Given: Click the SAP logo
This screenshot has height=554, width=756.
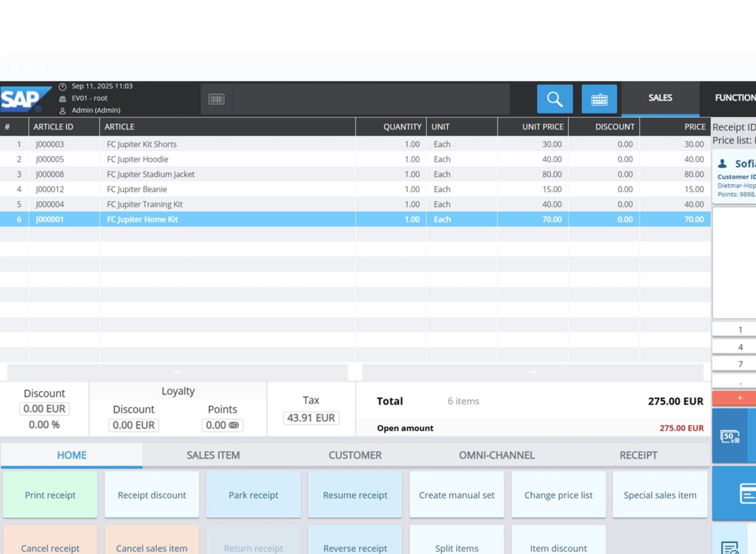Looking at the screenshot, I should point(23,99).
